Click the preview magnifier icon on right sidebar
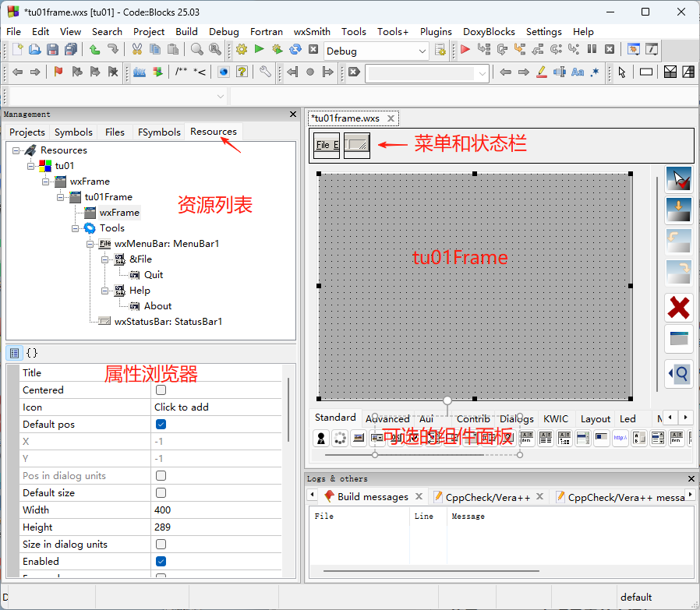Image resolution: width=700 pixels, height=610 pixels. pyautogui.click(x=679, y=373)
